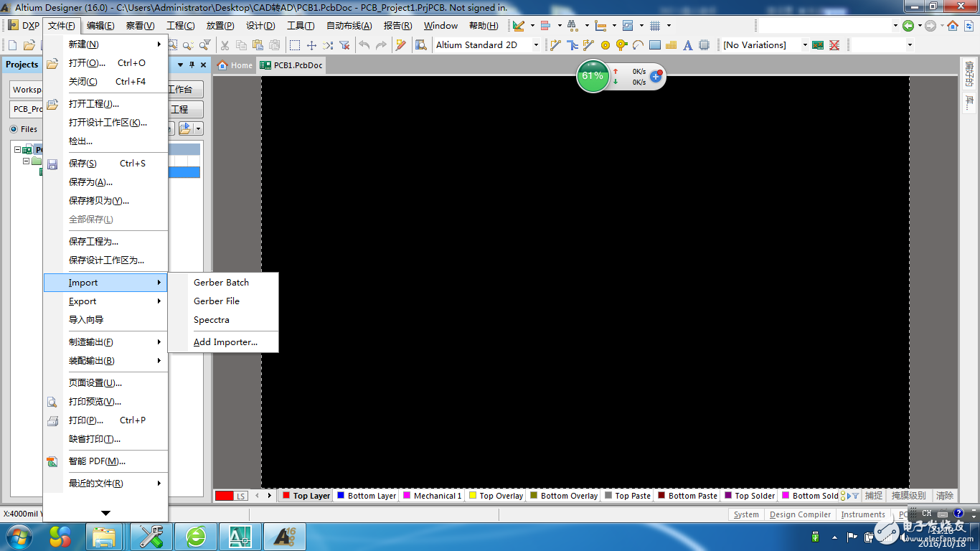Select the place via tool icon
The image size is (980, 551).
(621, 45)
